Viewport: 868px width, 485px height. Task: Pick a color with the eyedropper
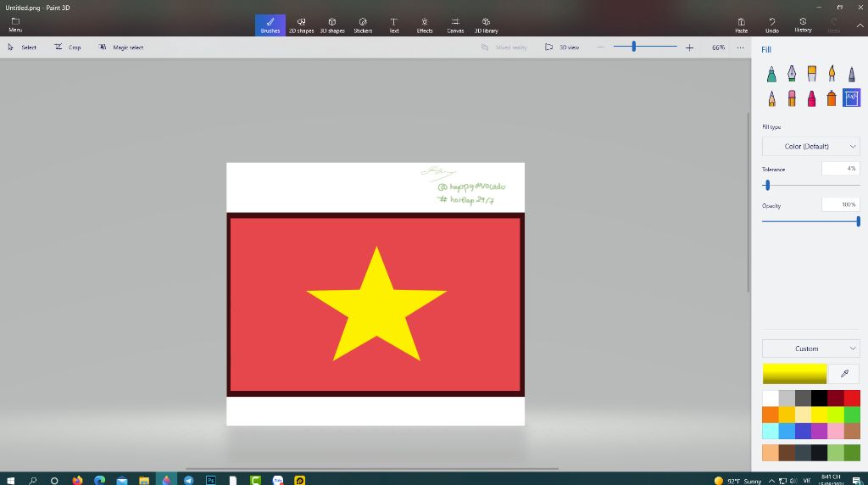[x=844, y=374]
